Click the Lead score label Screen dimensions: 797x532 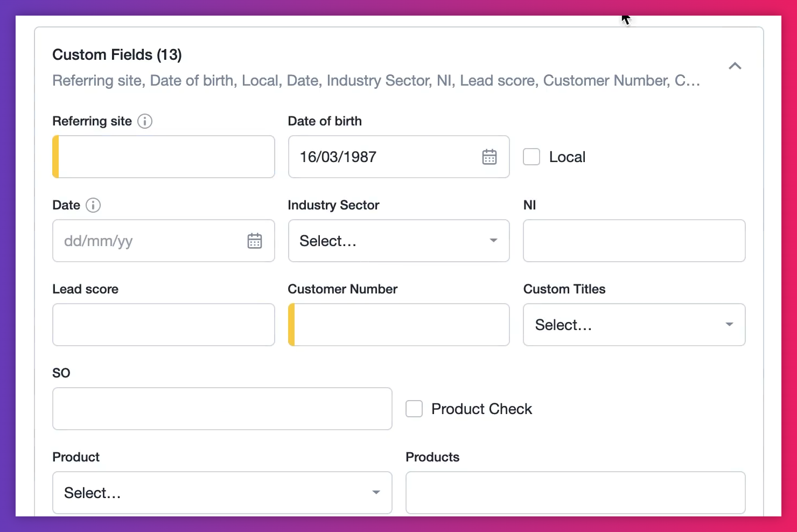85,289
